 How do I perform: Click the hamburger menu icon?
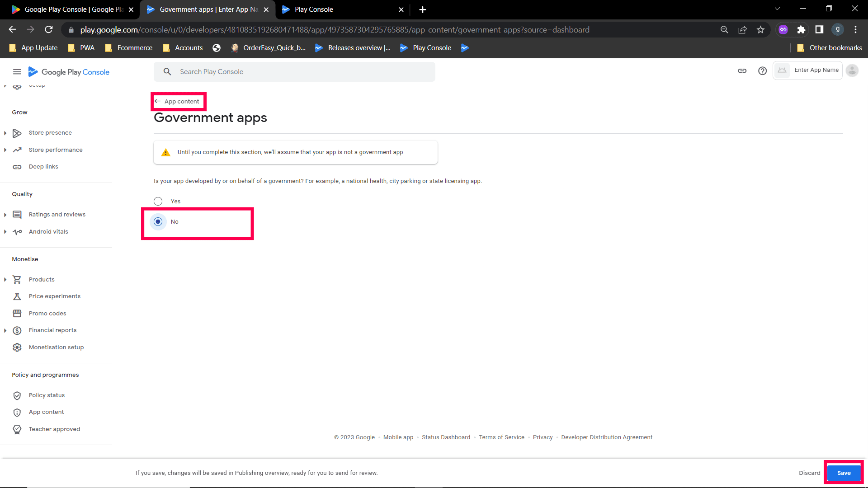tap(17, 72)
